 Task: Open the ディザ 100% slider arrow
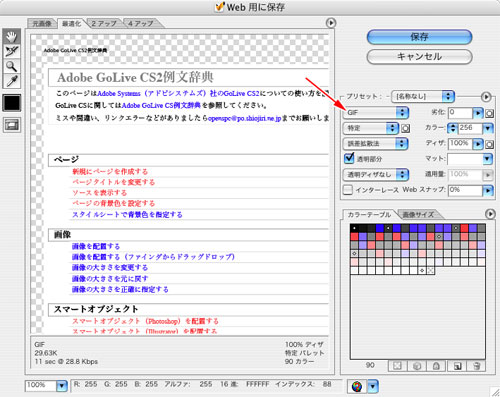coord(478,144)
